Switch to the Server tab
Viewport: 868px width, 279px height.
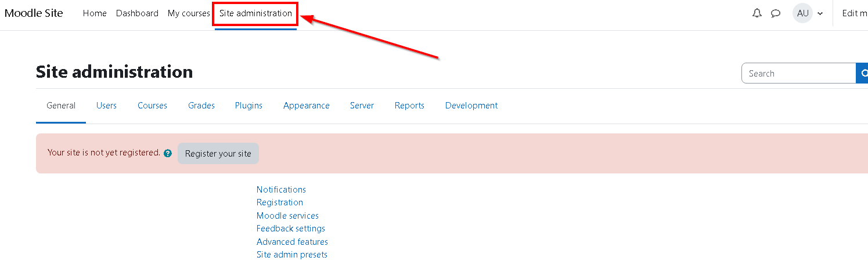(362, 106)
